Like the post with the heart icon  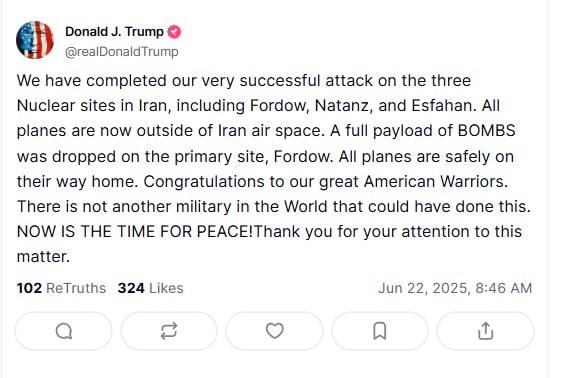click(x=274, y=331)
